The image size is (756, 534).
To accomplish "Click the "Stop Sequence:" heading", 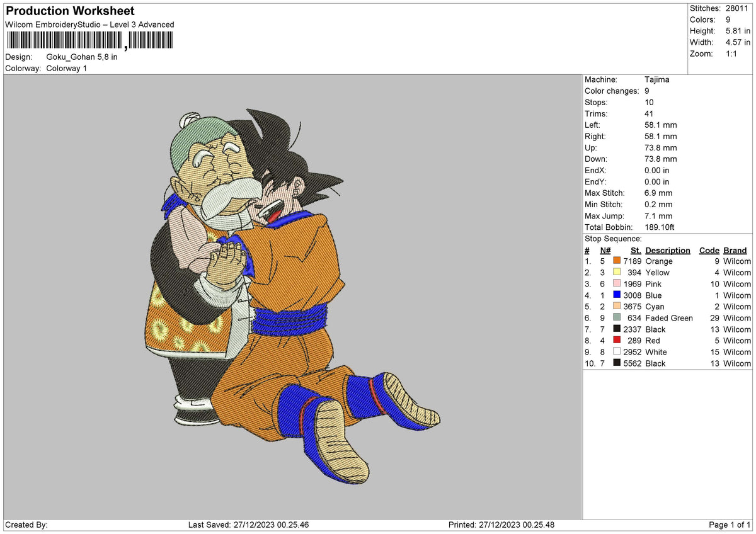I will click(x=613, y=239).
